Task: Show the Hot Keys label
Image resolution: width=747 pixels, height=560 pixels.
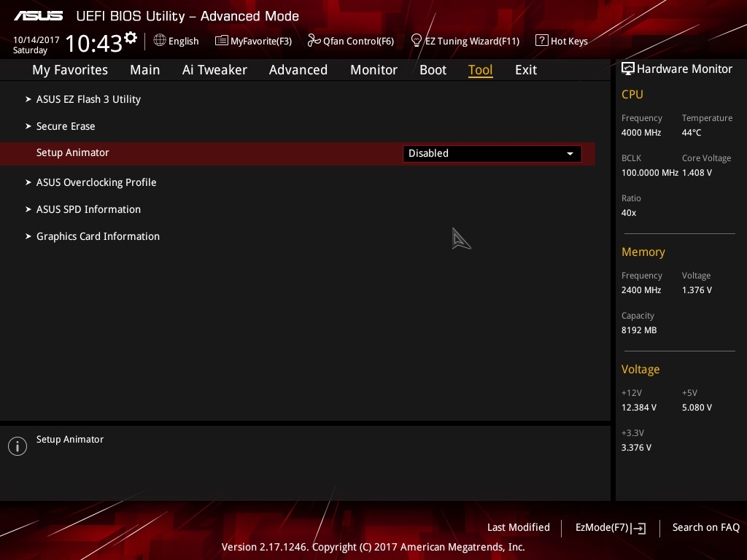Action: [x=569, y=41]
